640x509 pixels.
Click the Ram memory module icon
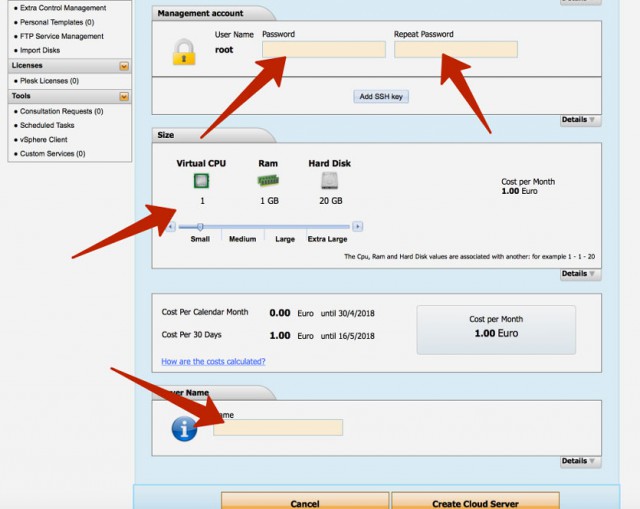pos(268,181)
